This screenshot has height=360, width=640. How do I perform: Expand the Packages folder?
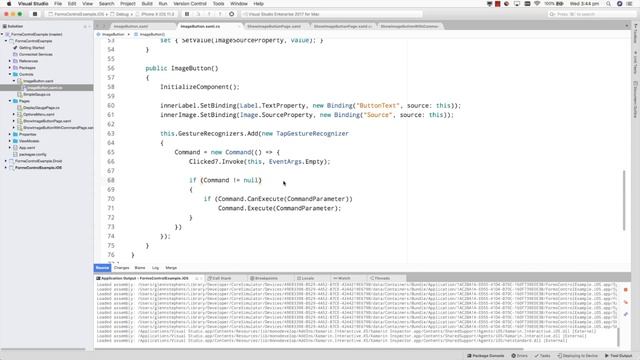tap(10, 68)
